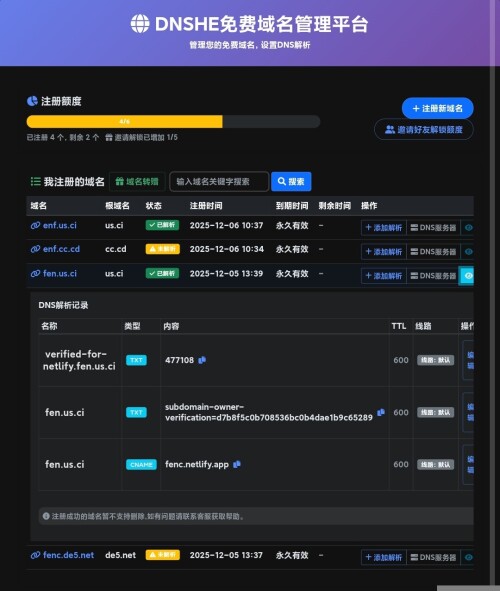This screenshot has width=500, height=591.
Task: Open DNS服务器 settings for enf.us.ci
Action: 433,228
